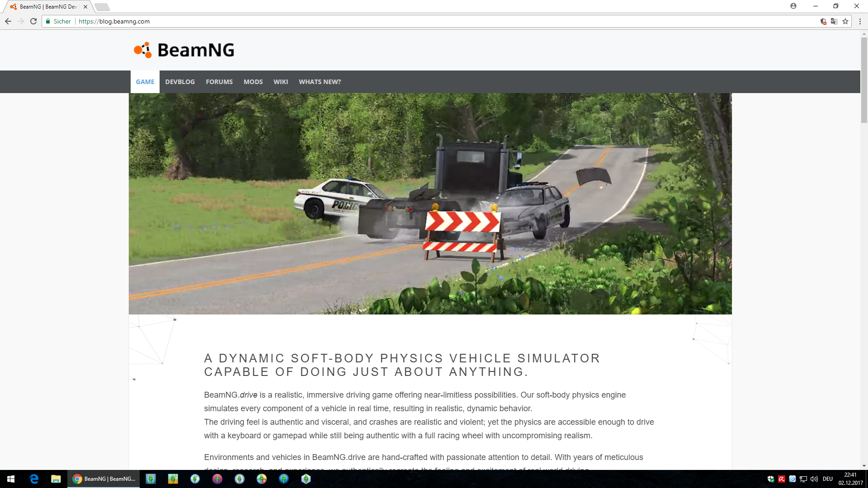
Task: Click the BeamNG logo in the header
Action: coord(184,50)
